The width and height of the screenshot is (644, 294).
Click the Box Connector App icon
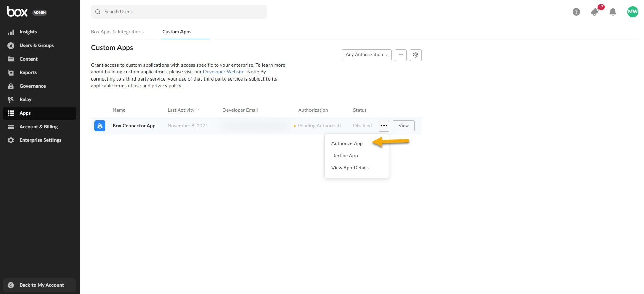[100, 126]
